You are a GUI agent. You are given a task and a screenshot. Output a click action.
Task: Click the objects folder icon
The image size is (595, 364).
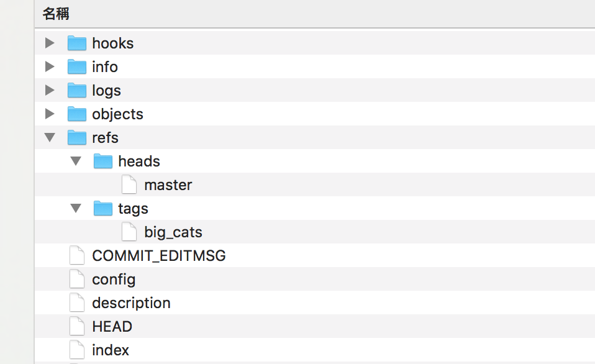76,114
